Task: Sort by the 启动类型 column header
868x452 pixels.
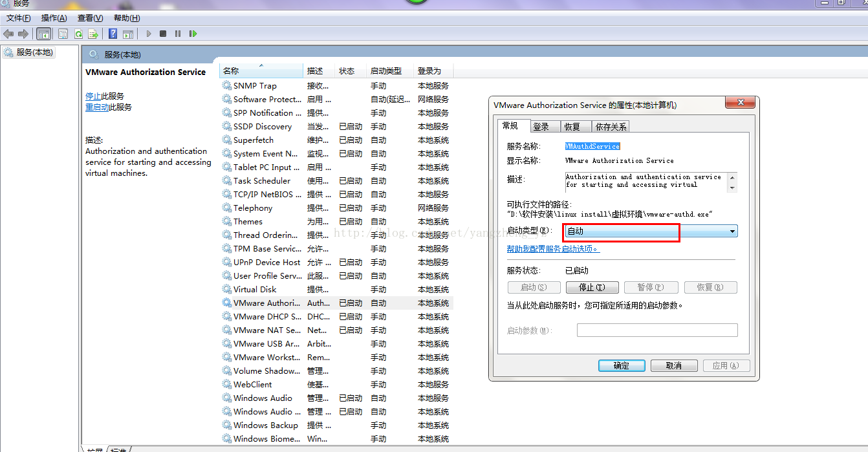Action: coord(389,70)
